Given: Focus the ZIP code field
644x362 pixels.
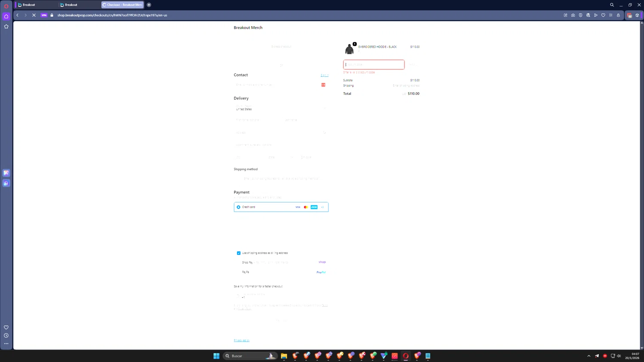Looking at the screenshot, I should pyautogui.click(x=313, y=157).
